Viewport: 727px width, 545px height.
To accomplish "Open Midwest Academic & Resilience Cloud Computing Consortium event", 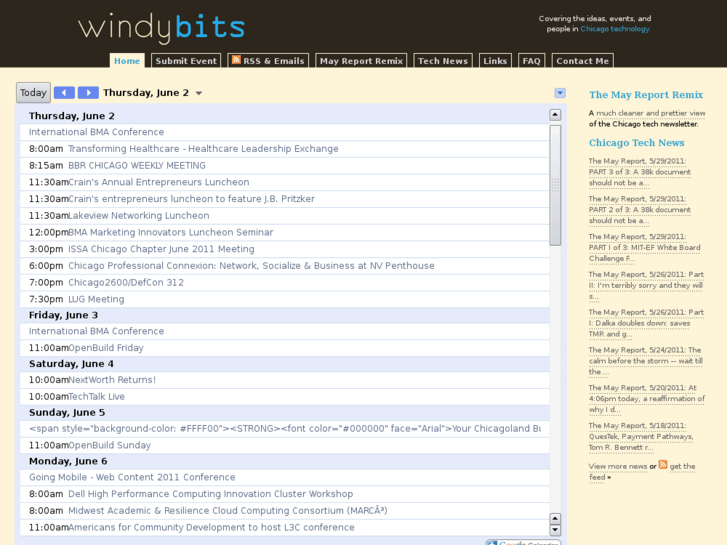I will [x=228, y=511].
